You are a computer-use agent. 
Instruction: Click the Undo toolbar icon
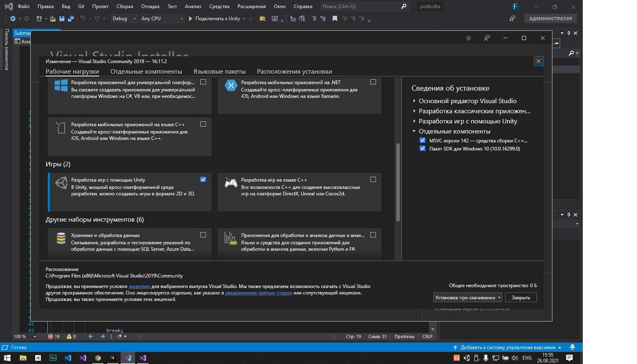83,19
